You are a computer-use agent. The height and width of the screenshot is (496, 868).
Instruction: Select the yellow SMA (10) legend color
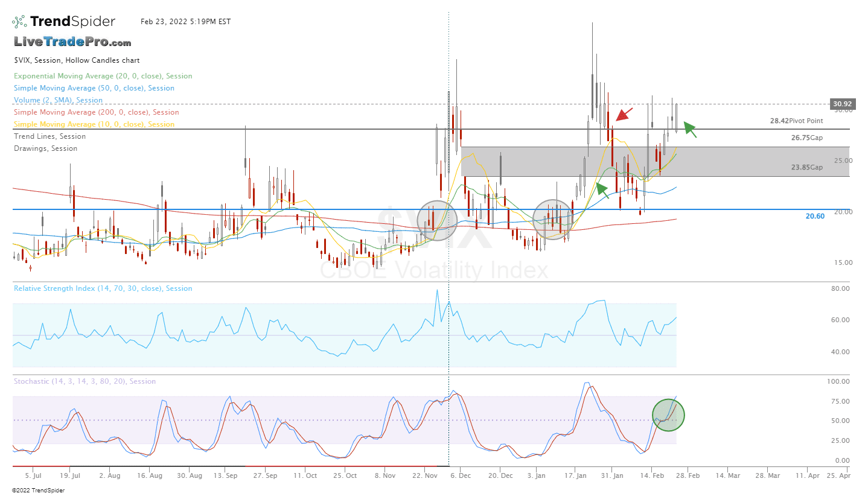(x=93, y=124)
